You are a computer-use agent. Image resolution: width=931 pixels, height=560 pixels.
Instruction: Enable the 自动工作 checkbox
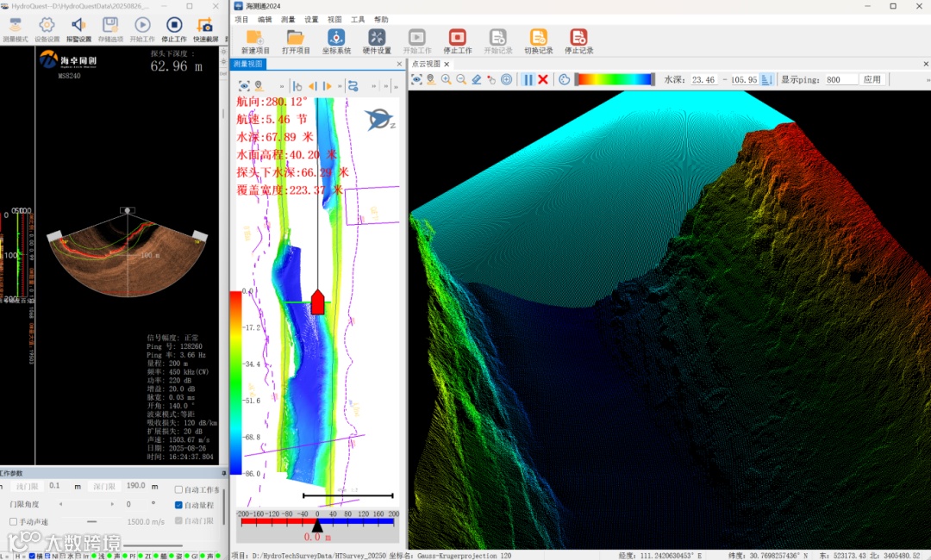point(178,489)
